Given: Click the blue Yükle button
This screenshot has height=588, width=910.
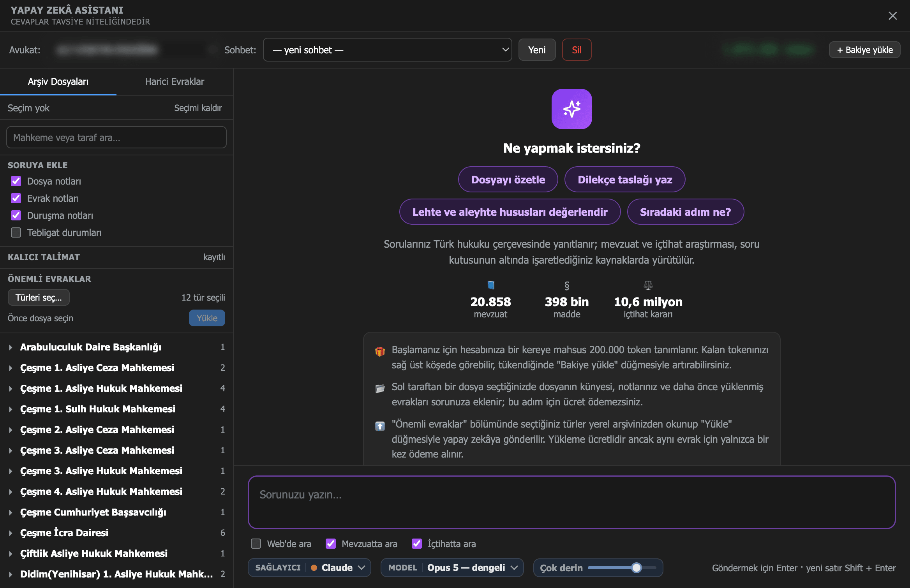Looking at the screenshot, I should 207,318.
